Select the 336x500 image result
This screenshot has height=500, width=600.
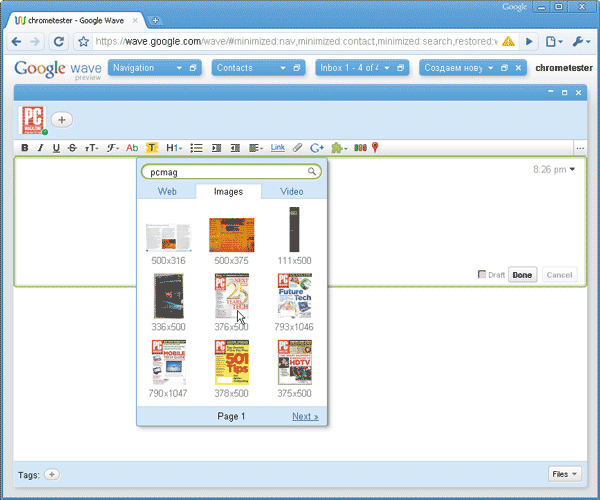coord(169,296)
